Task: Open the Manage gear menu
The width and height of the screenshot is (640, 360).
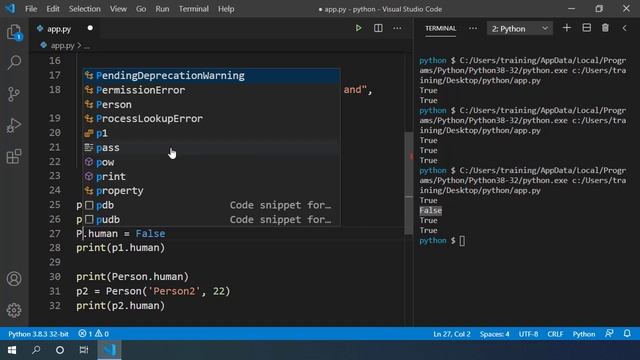Action: click(x=14, y=310)
